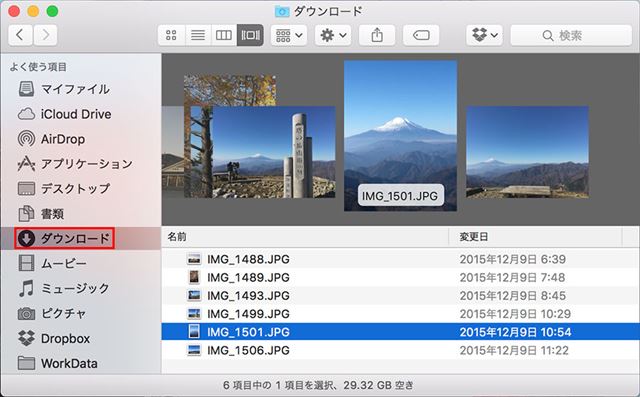Open 書類 in the sidebar

pyautogui.click(x=41, y=213)
